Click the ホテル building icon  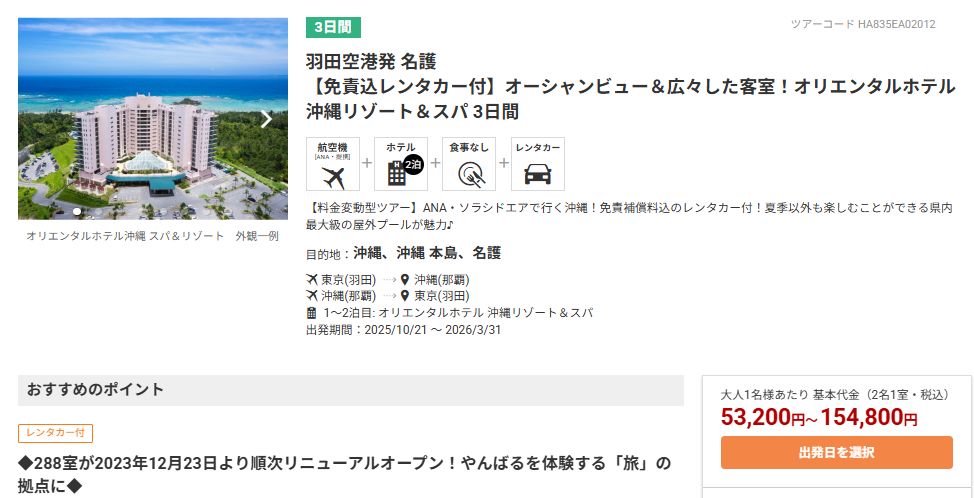[x=399, y=174]
